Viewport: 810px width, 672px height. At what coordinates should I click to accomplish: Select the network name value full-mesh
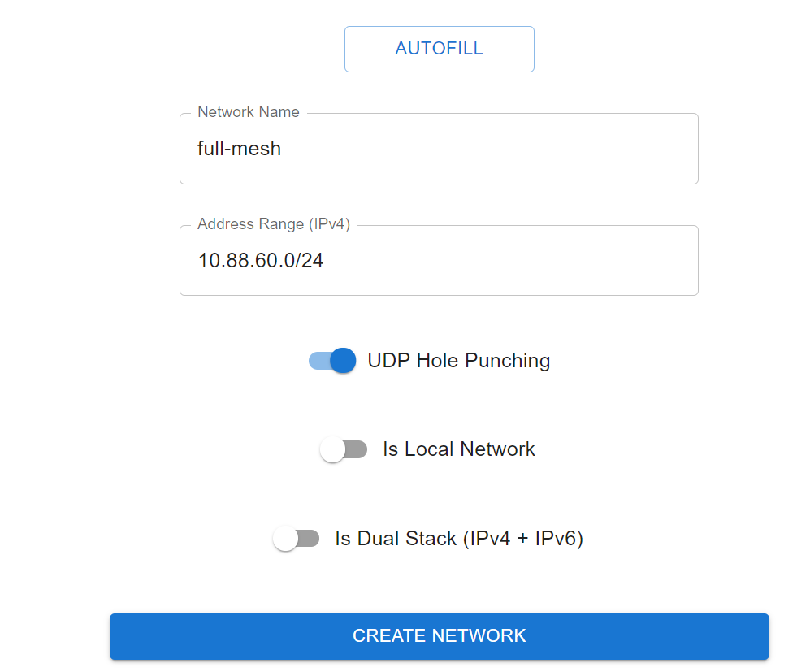coord(240,149)
